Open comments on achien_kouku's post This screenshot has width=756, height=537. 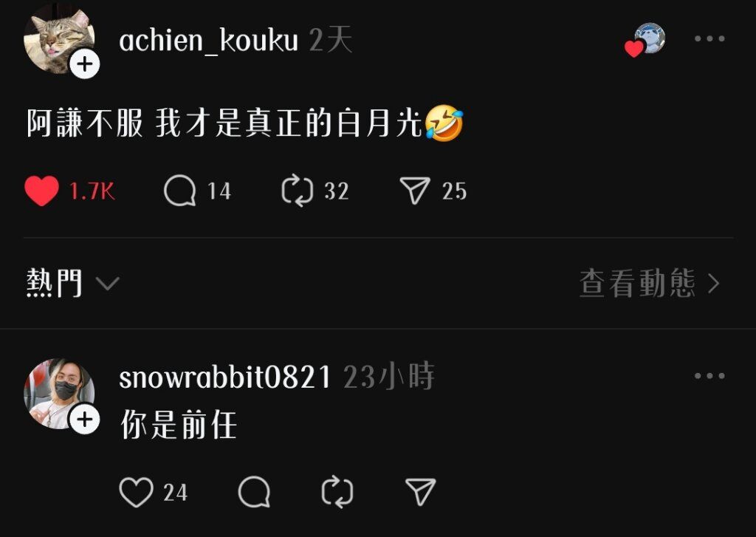pyautogui.click(x=180, y=191)
